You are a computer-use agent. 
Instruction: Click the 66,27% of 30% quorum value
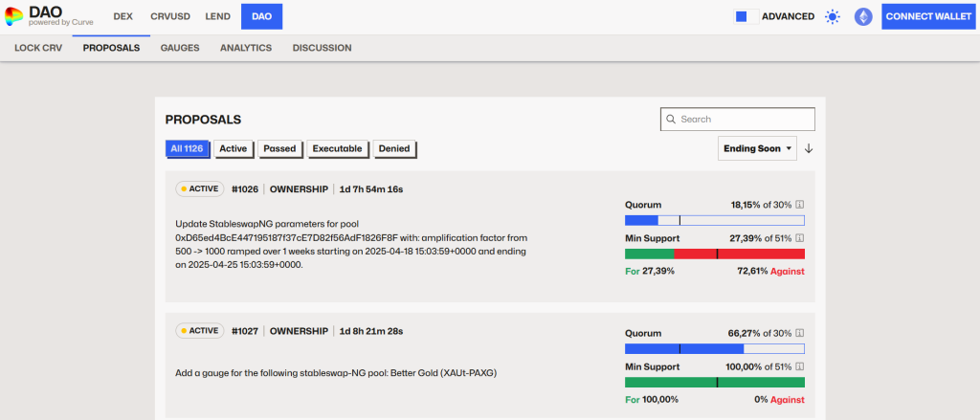click(760, 333)
